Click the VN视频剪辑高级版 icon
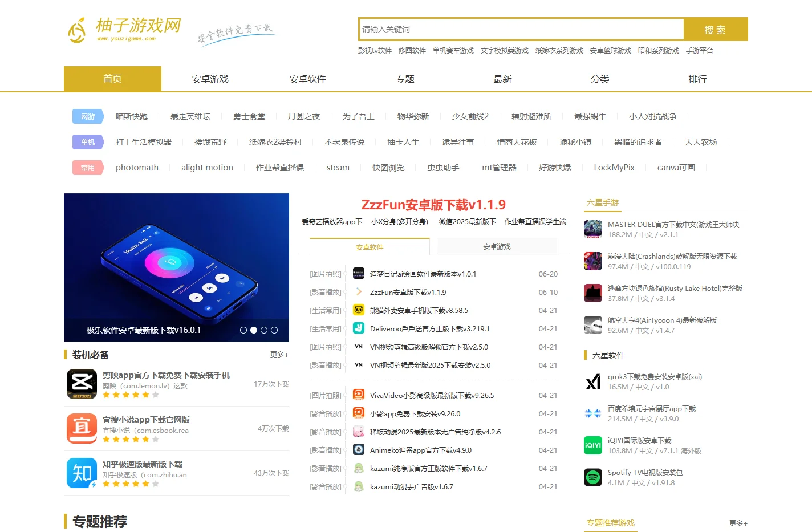The height and width of the screenshot is (532, 812). click(359, 347)
